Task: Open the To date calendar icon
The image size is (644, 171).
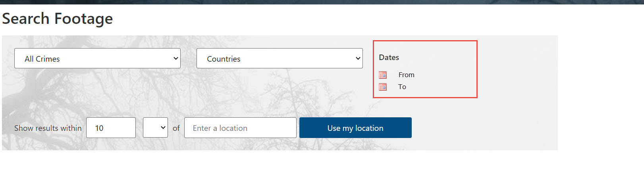Action: [x=383, y=87]
